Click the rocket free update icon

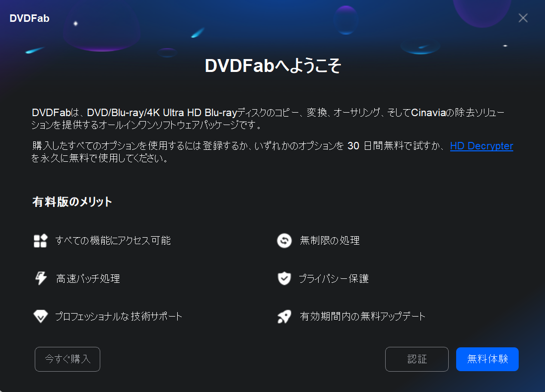pyautogui.click(x=284, y=316)
